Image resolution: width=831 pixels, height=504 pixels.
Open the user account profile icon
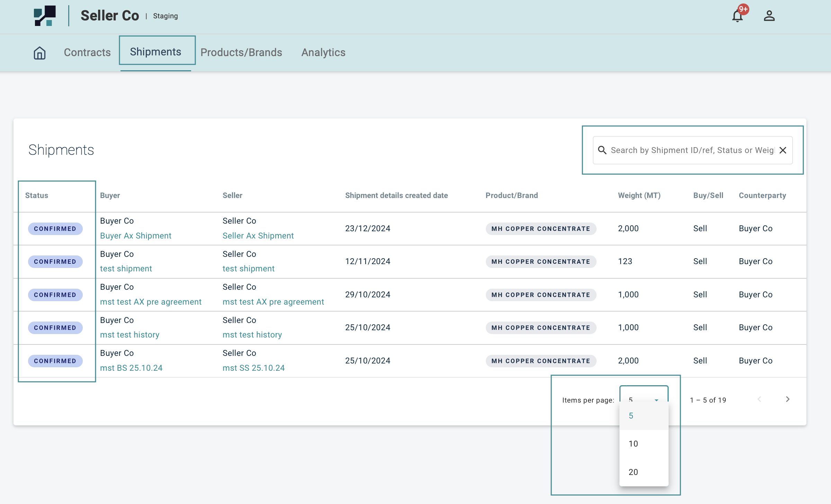pos(769,16)
